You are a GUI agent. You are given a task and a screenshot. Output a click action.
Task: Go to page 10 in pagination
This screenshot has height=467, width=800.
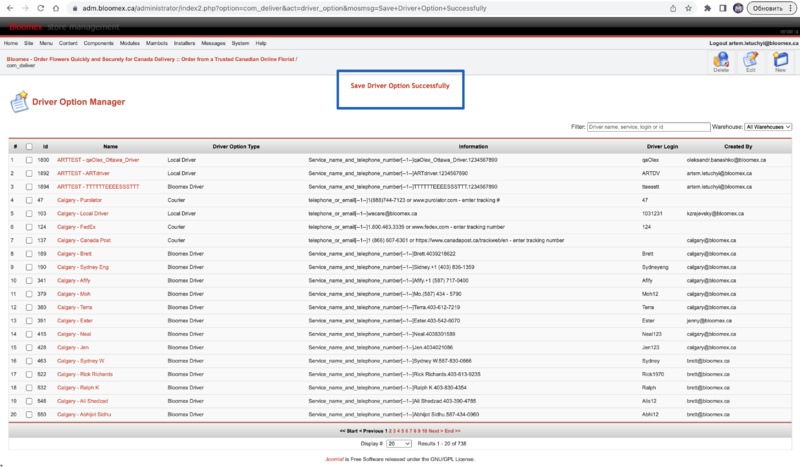[x=424, y=431]
